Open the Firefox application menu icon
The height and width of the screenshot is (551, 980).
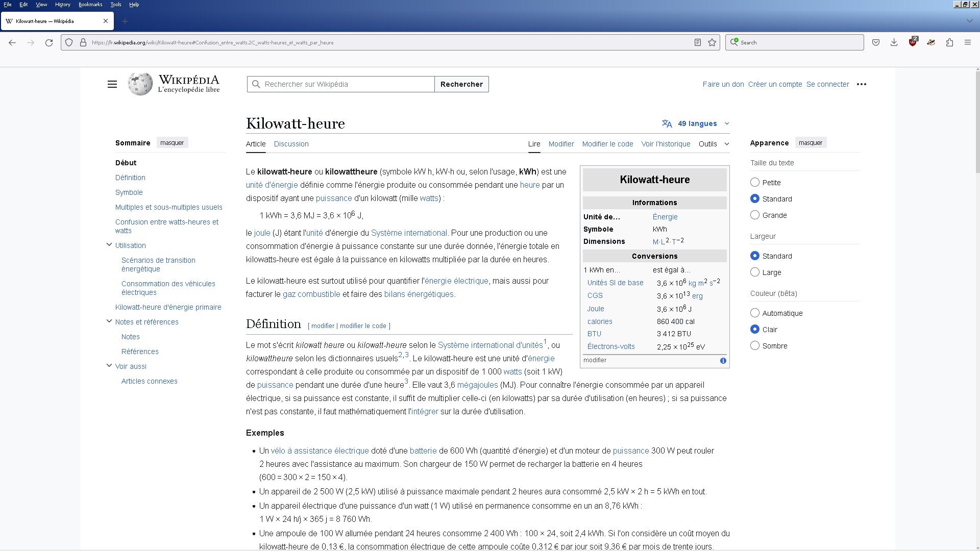(968, 42)
